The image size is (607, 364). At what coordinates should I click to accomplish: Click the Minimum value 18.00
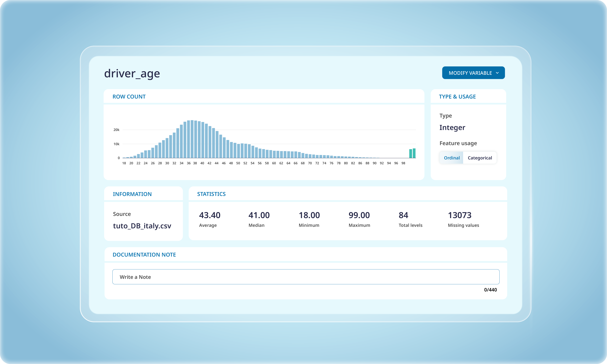point(309,215)
